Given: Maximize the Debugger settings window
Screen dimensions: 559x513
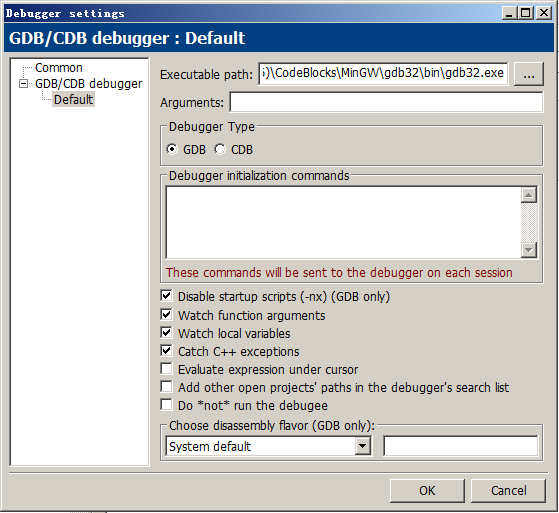Looking at the screenshot, I should (525, 13).
